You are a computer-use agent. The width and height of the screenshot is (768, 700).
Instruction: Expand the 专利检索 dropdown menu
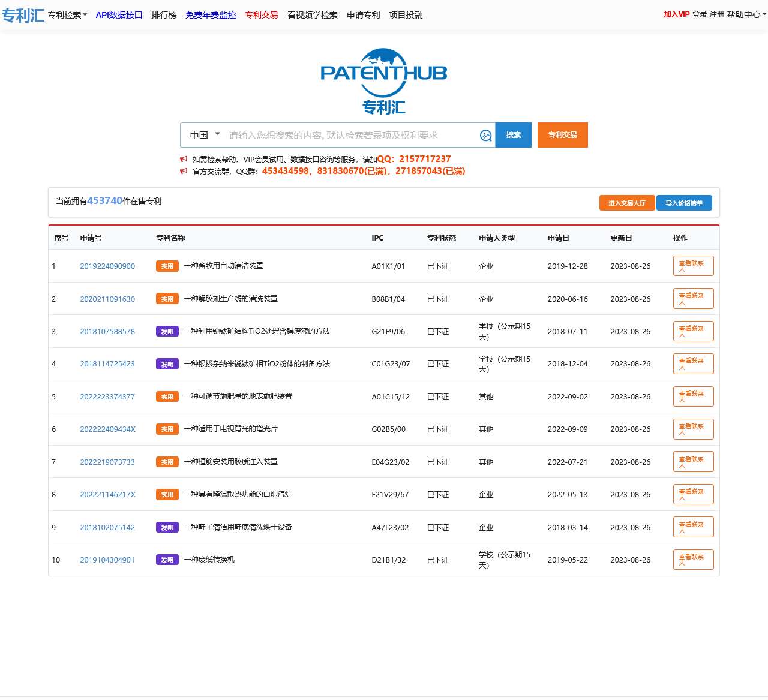point(66,15)
